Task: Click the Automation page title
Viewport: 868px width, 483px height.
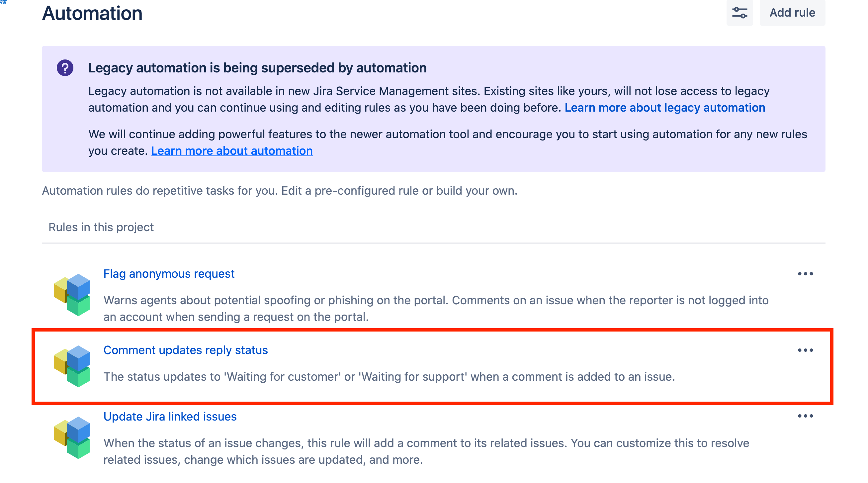Action: click(x=92, y=14)
